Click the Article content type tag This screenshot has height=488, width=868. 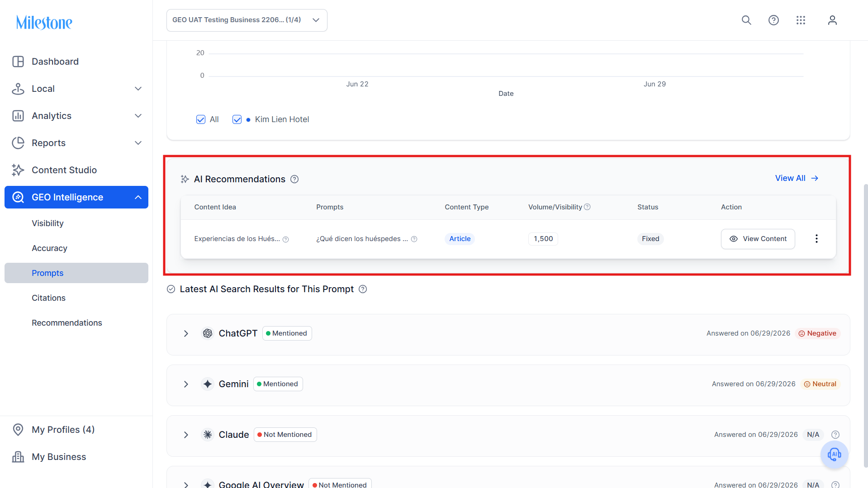(x=460, y=239)
